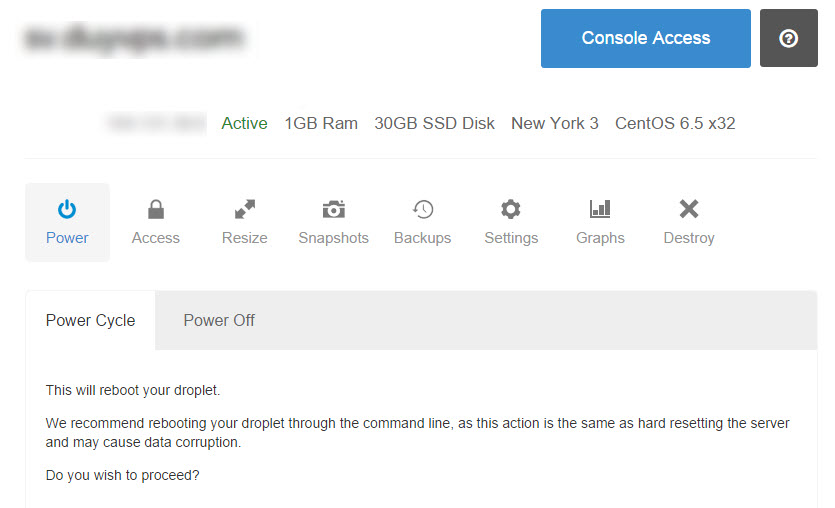Click the Backups clock icon
Image resolution: width=835 pixels, height=508 pixels.
[422, 210]
